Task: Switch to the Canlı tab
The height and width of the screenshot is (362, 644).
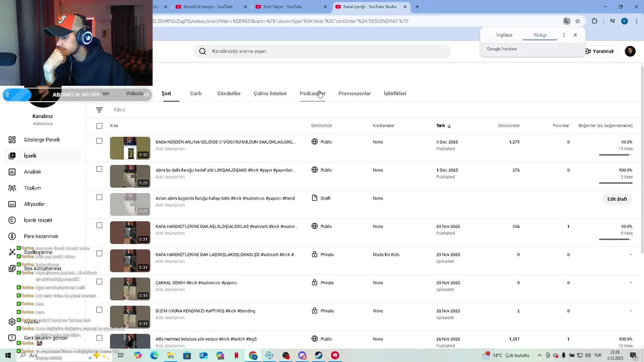Action: tap(196, 94)
